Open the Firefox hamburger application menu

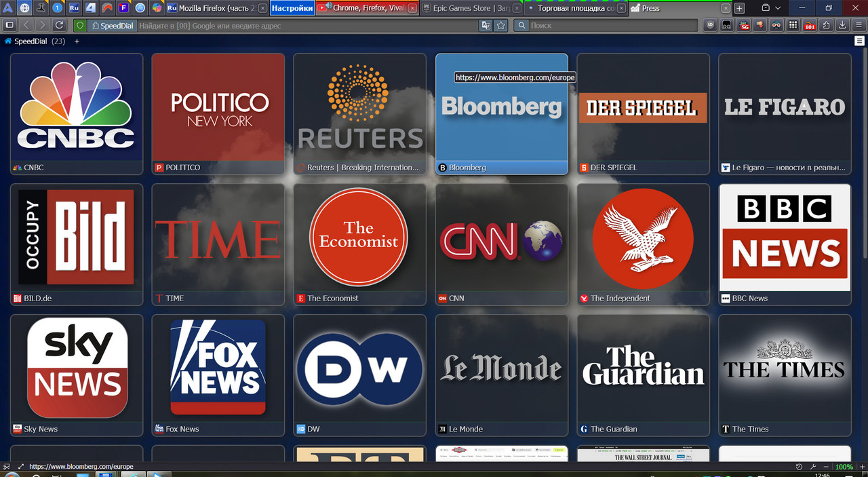coord(859,25)
